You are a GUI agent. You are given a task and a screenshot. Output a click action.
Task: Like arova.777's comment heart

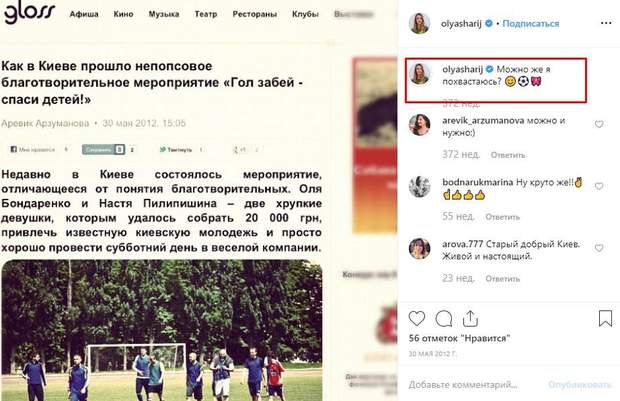(x=599, y=248)
